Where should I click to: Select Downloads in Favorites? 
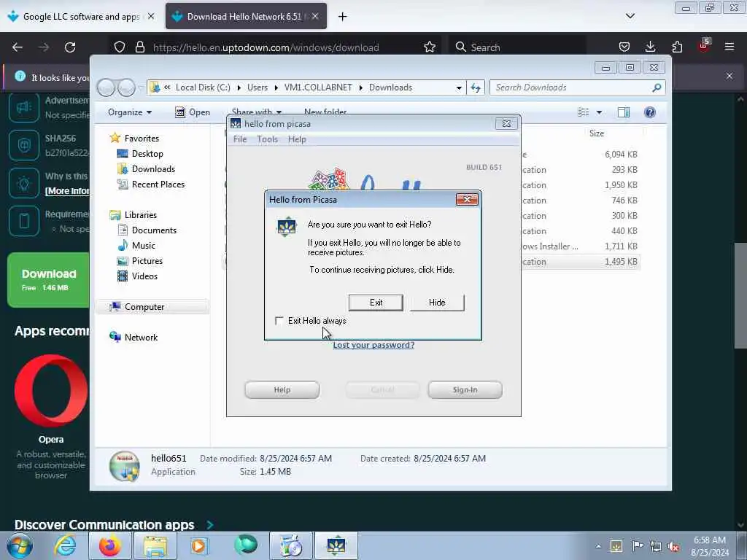pyautogui.click(x=153, y=169)
